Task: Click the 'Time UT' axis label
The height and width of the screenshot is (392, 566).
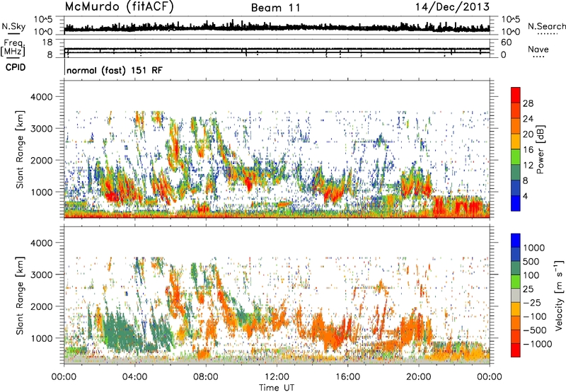Action: (x=277, y=388)
